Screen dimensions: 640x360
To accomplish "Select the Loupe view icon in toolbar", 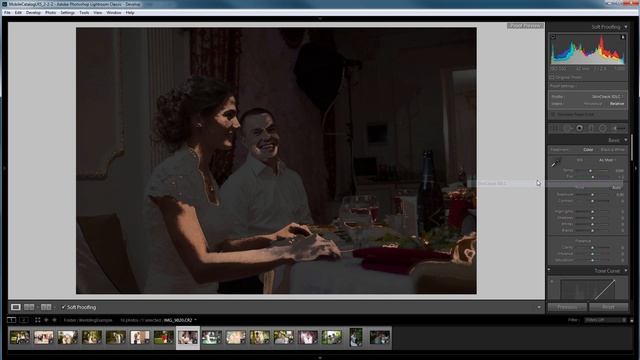I will (x=16, y=307).
